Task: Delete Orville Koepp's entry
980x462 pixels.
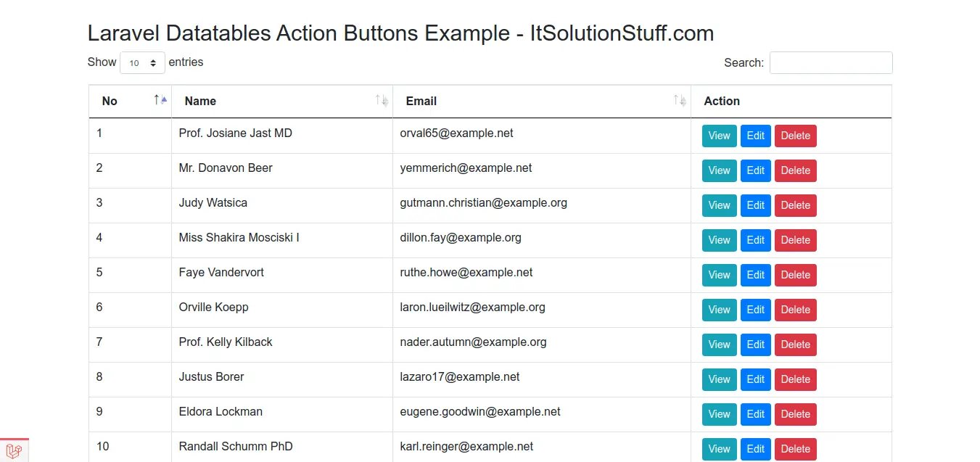Action: coord(795,310)
